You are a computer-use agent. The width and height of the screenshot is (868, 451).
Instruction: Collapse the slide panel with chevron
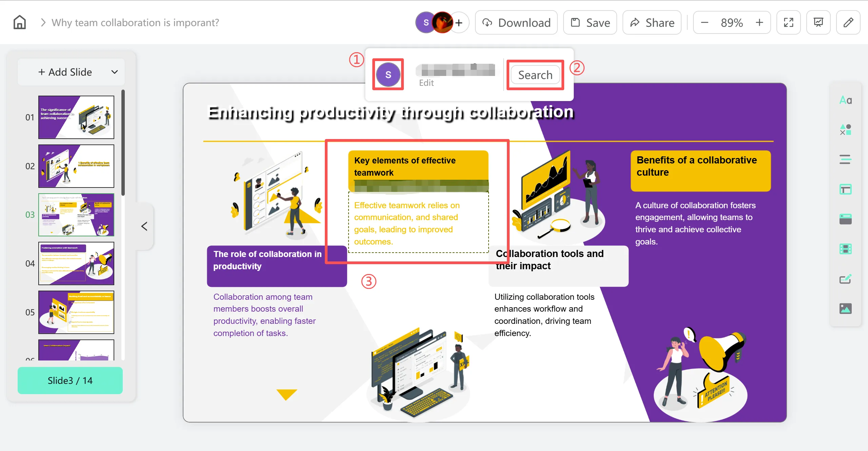[x=144, y=226]
